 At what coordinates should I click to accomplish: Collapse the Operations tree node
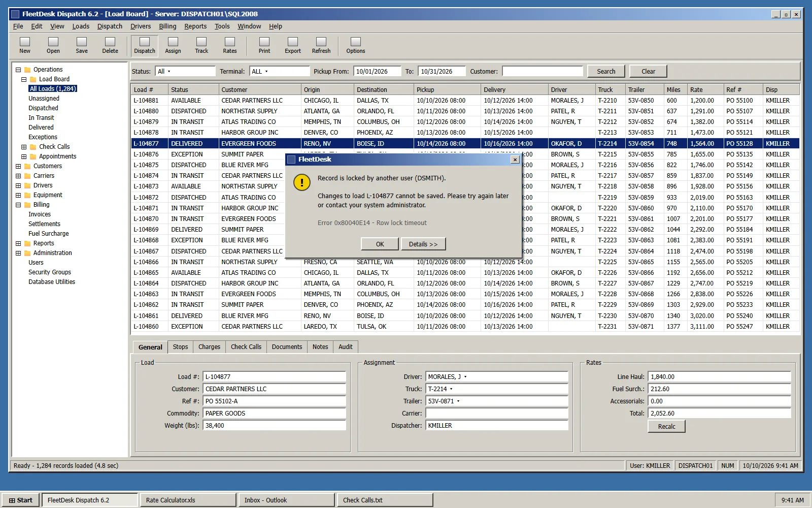click(x=18, y=70)
